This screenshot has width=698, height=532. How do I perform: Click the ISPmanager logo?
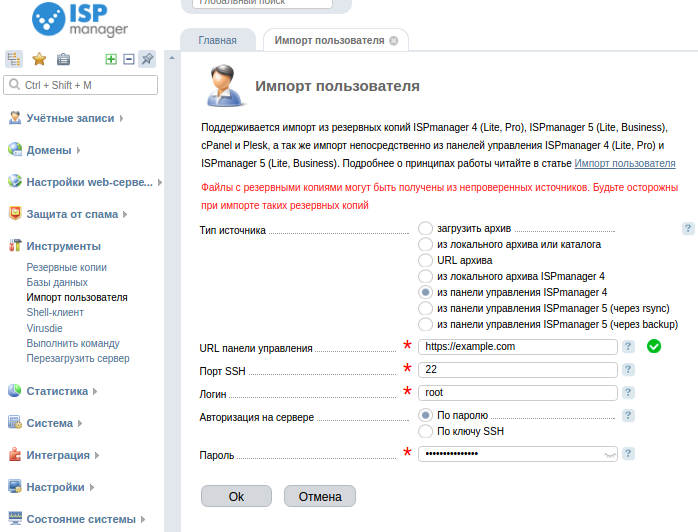(80, 19)
